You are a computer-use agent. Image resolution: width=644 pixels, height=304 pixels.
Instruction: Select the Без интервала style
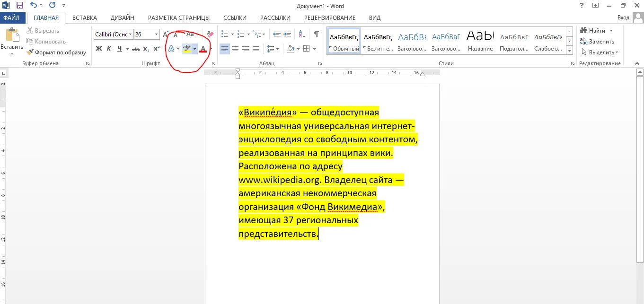(x=378, y=41)
